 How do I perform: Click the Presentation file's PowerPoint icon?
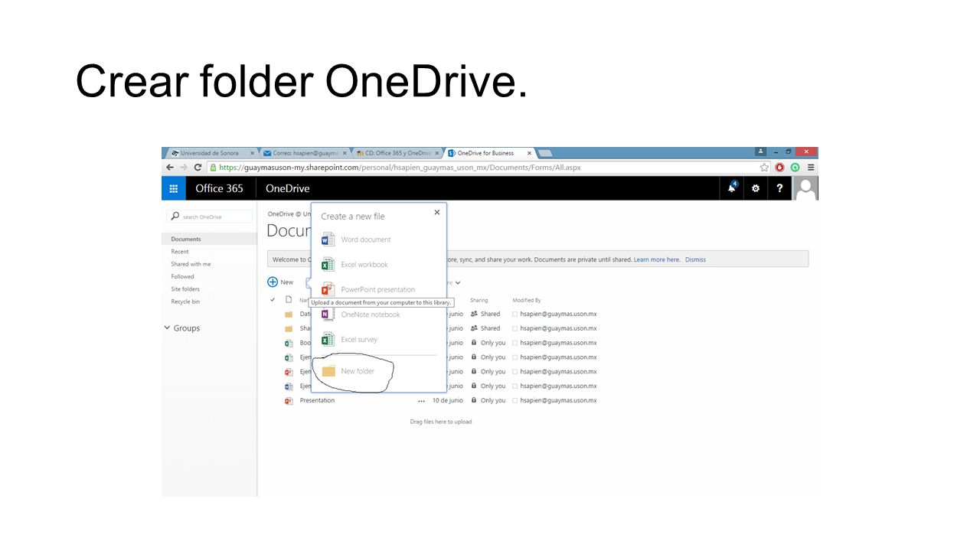(x=289, y=401)
